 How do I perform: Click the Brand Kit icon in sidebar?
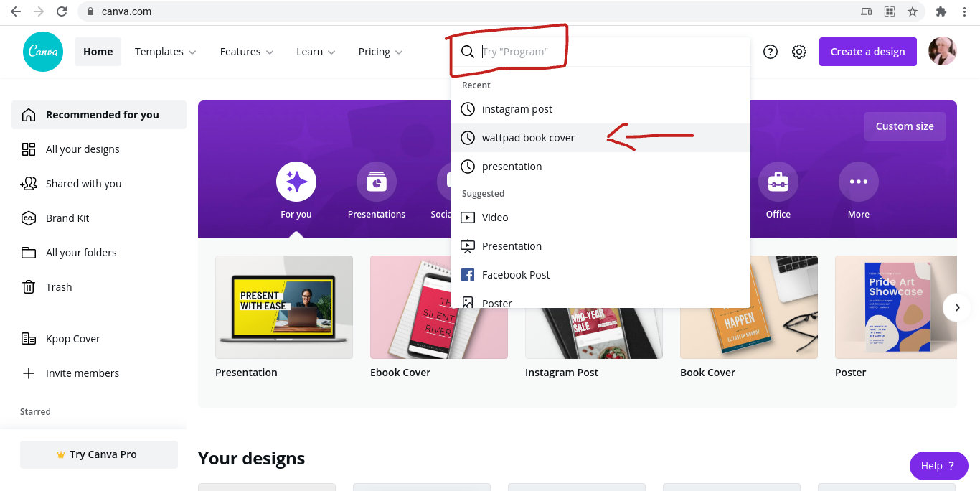pyautogui.click(x=29, y=218)
